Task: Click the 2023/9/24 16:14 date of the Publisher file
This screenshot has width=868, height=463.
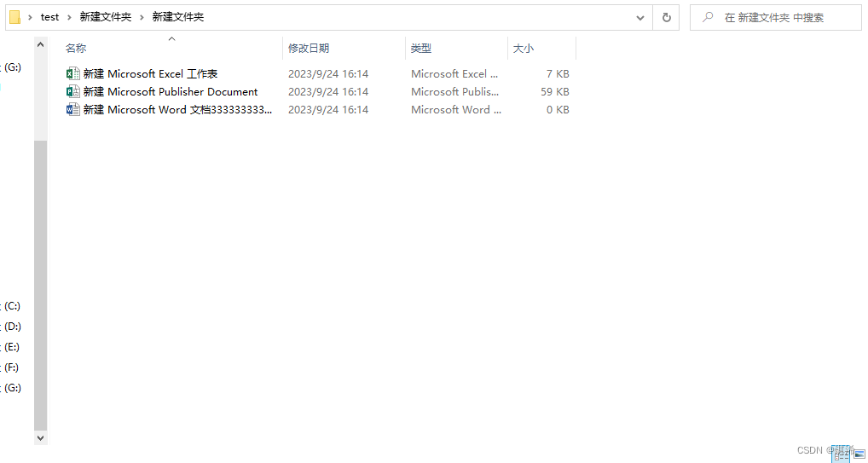Action: click(328, 91)
